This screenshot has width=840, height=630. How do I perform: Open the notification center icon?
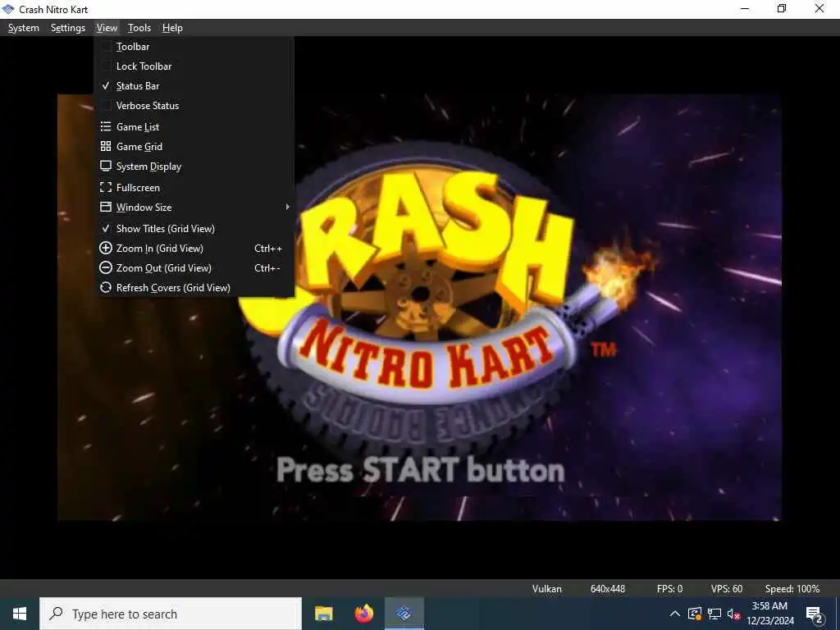pos(815,615)
